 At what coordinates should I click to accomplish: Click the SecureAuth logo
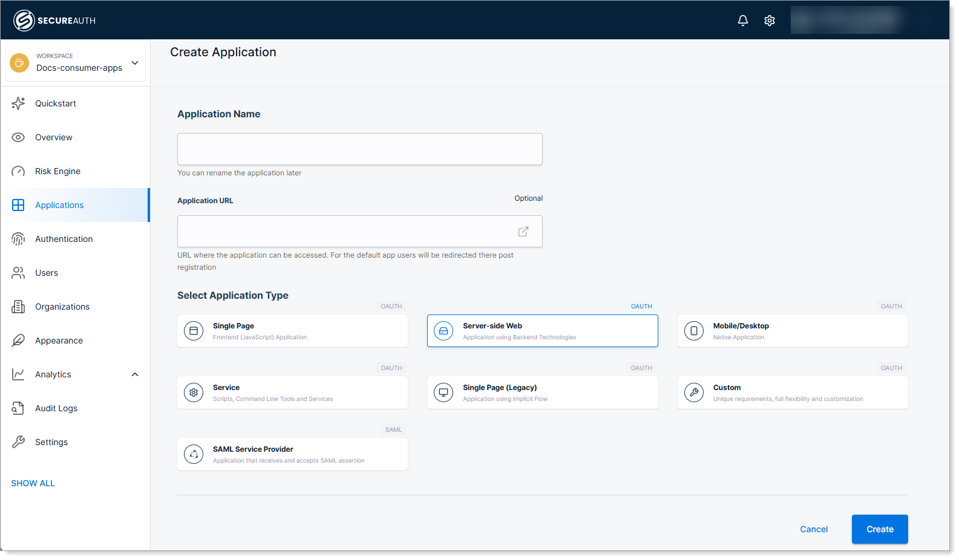(54, 21)
